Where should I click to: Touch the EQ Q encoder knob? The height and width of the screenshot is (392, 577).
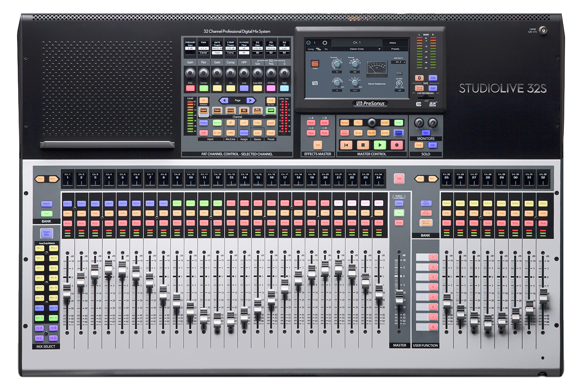pyautogui.click(x=284, y=73)
